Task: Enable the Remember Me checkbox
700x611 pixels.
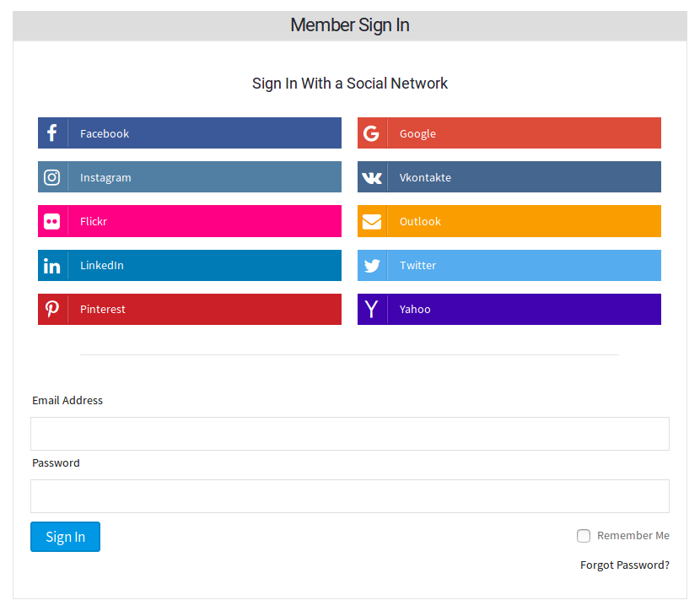Action: pyautogui.click(x=584, y=536)
